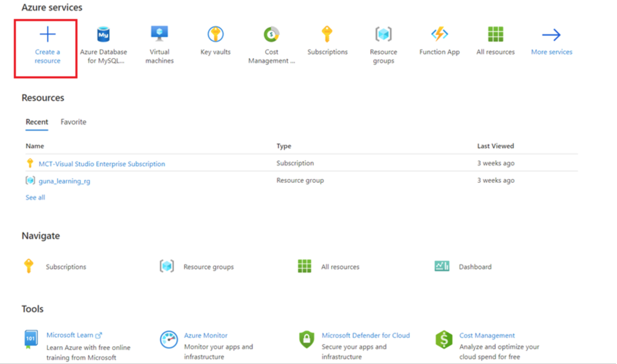Click the Microsoft Defender for Cloud shield icon
Image resolution: width=617 pixels, height=364 pixels.
click(x=307, y=339)
